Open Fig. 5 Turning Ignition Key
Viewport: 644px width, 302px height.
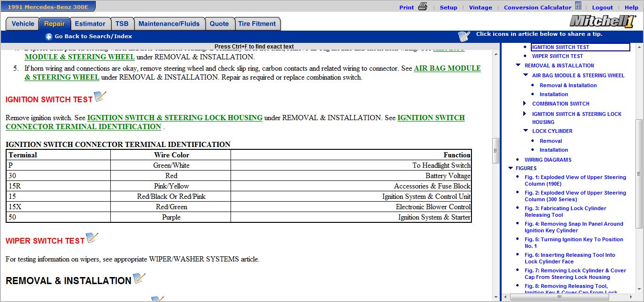[x=574, y=243]
